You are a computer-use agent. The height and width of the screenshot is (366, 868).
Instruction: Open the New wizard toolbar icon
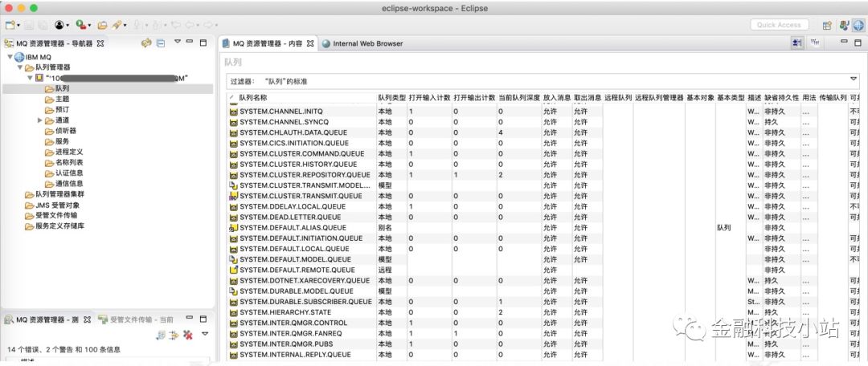pos(10,25)
